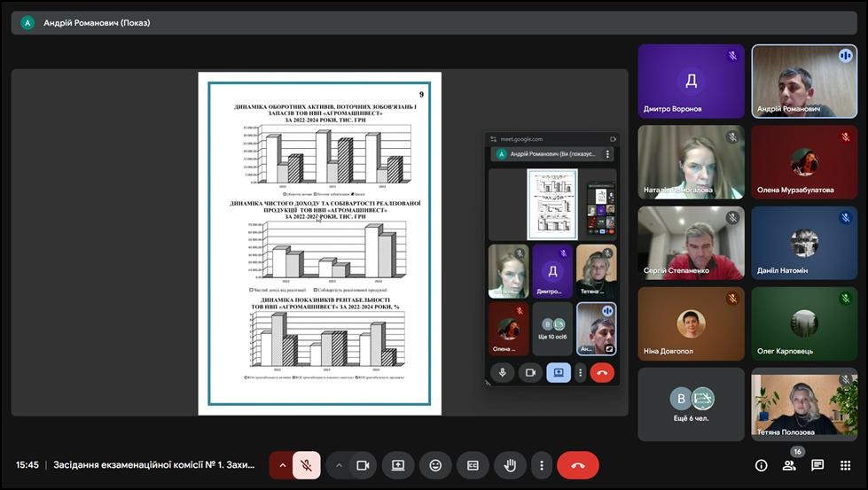Open the meeting details info icon

[x=761, y=465]
